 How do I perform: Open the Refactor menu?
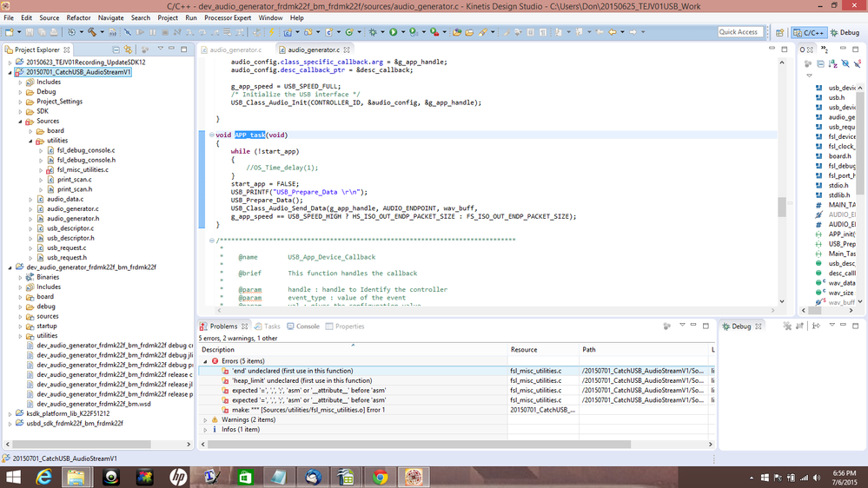coord(78,17)
